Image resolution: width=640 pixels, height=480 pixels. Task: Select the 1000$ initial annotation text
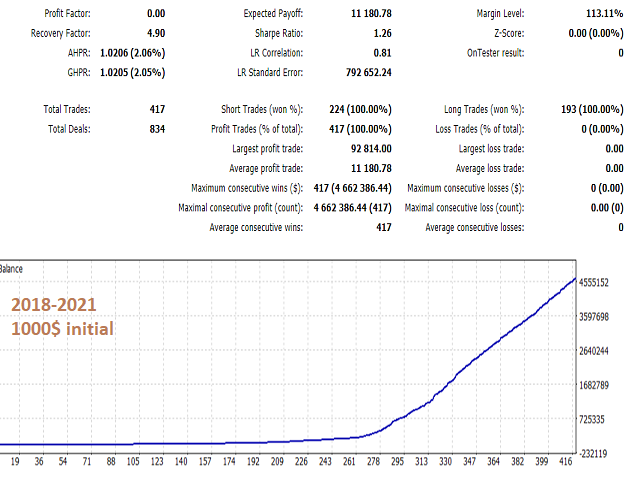(x=62, y=329)
